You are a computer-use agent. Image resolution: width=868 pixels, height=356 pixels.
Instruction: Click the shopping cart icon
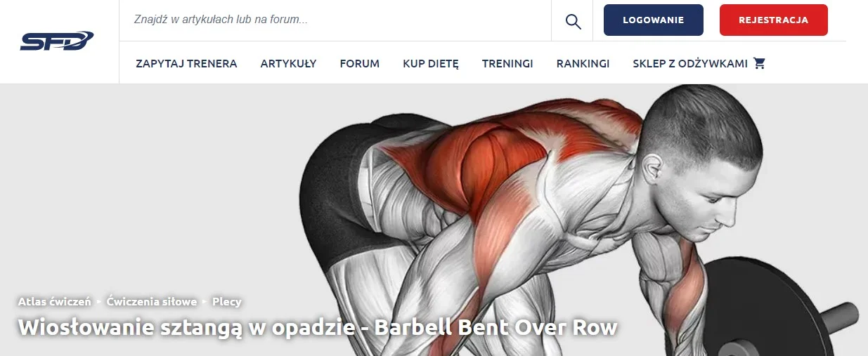tap(759, 63)
